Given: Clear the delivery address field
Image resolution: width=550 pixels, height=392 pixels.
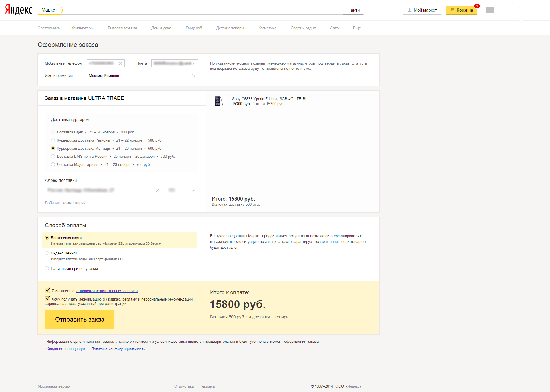Looking at the screenshot, I should pyautogui.click(x=158, y=190).
